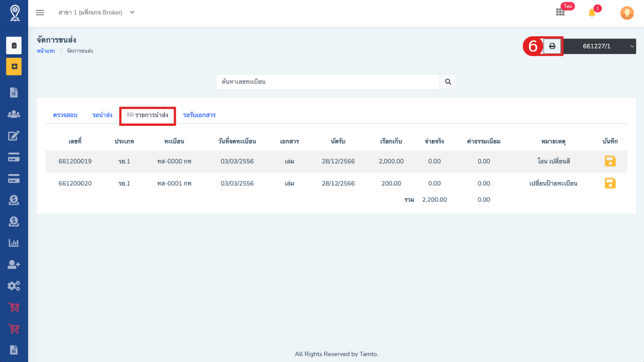Expand the 661227/1 batch dropdown
Image resolution: width=644 pixels, height=362 pixels.
tap(600, 46)
